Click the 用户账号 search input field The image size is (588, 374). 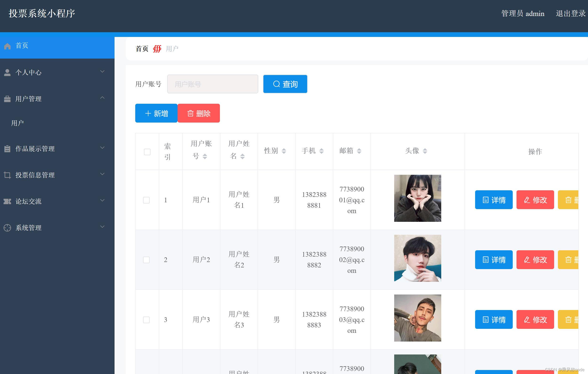tap(212, 84)
